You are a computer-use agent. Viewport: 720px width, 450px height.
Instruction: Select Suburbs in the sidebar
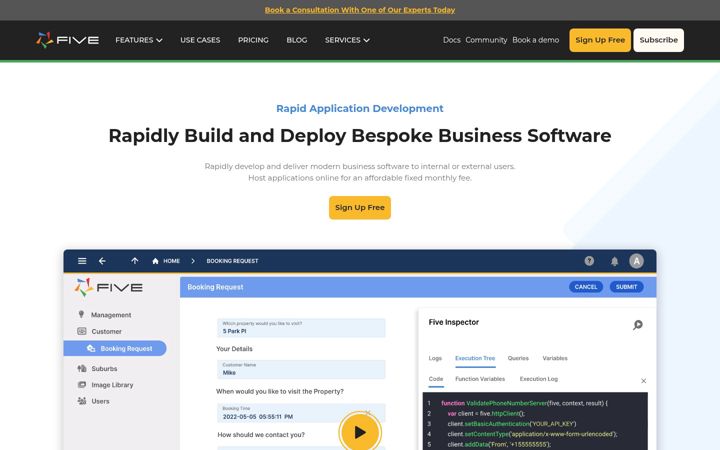coord(104,369)
